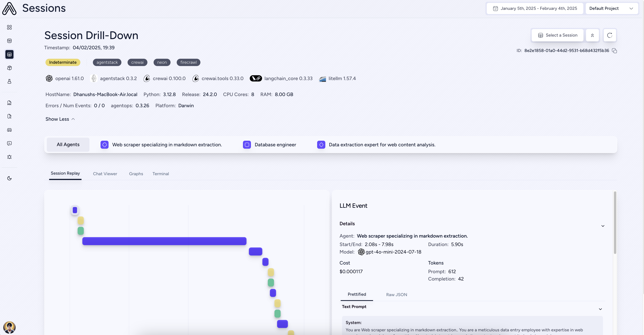Viewport: 644px width, 335px height.
Task: Select the experiments flask icon in the sidebar
Action: [9, 81]
